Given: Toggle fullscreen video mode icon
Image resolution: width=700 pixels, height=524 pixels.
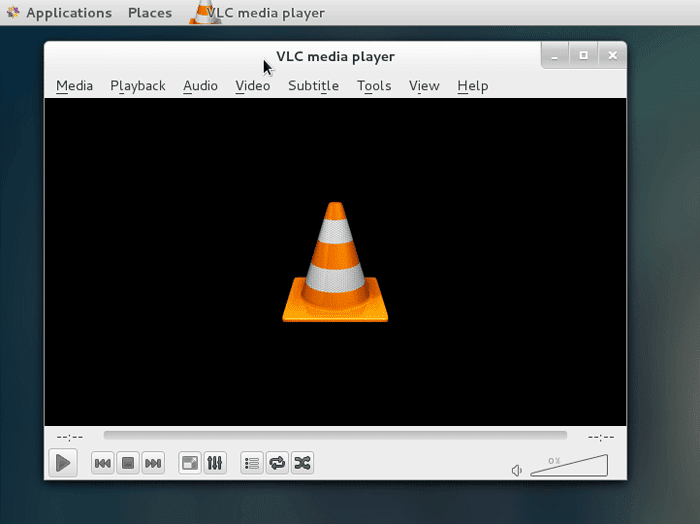Looking at the screenshot, I should 190,463.
